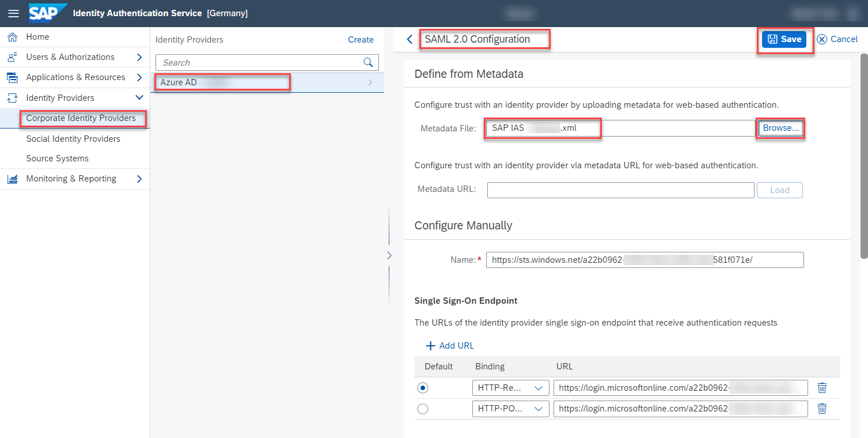Image resolution: width=868 pixels, height=438 pixels.
Task: Click the Users & Authorizations person icon
Action: tap(12, 57)
